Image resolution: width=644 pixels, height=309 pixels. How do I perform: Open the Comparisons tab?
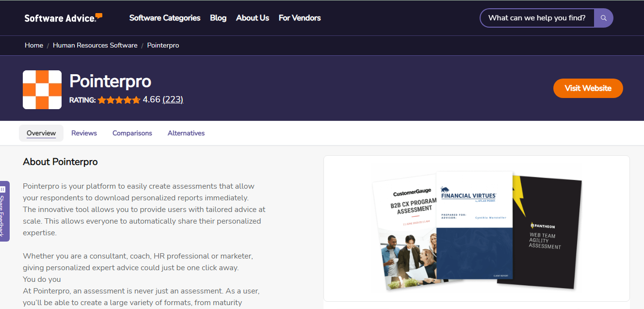click(x=132, y=133)
